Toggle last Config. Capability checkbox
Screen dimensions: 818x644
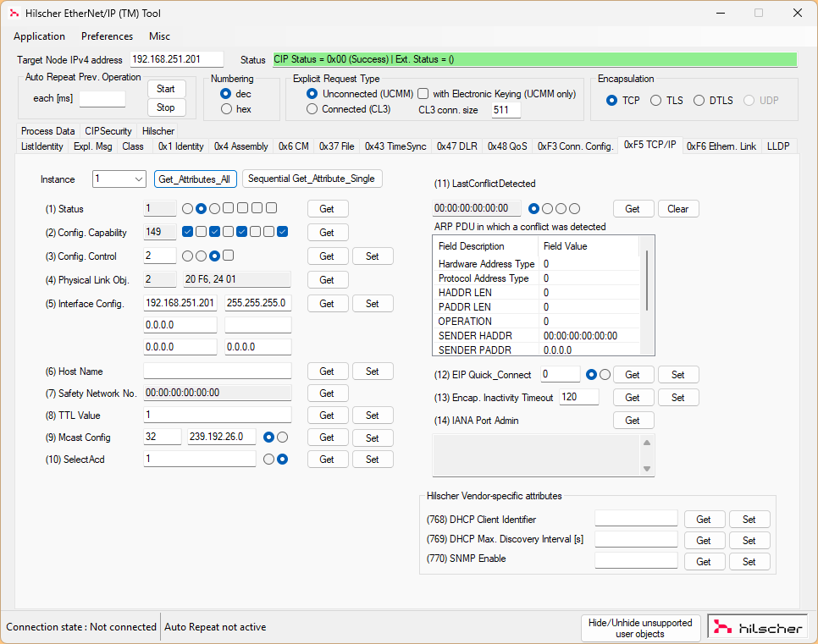[282, 232]
